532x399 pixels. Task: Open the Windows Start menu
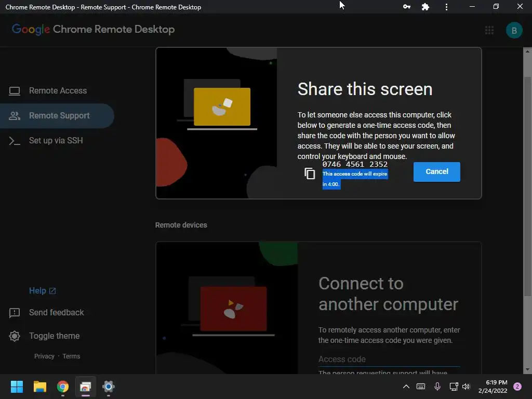pyautogui.click(x=17, y=387)
